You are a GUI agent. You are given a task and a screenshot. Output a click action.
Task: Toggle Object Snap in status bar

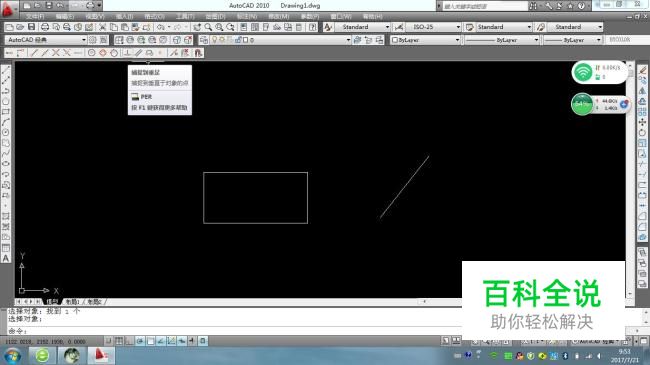point(150,341)
